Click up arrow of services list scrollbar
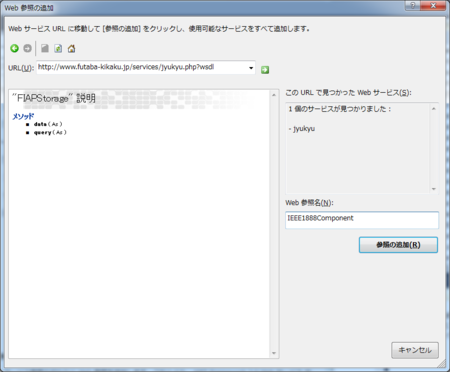Viewport: 450px width, 372px height. point(434,109)
